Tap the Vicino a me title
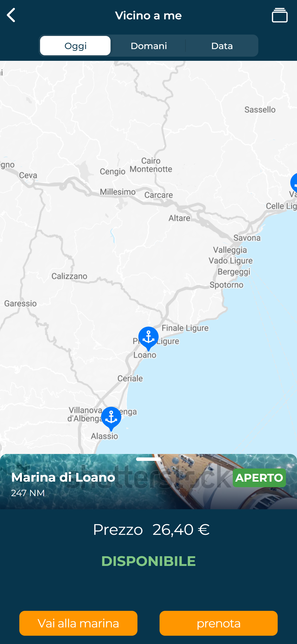The width and height of the screenshot is (297, 644). tap(148, 15)
